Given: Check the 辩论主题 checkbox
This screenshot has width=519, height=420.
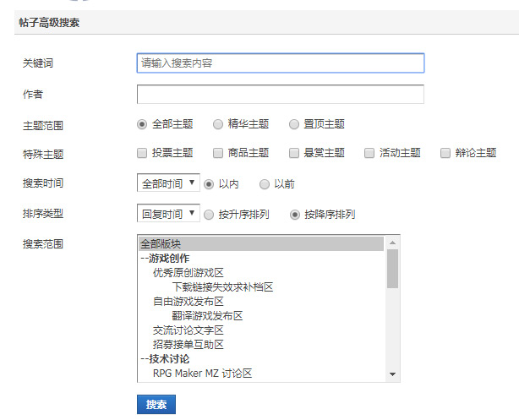Looking at the screenshot, I should pyautogui.click(x=445, y=153).
